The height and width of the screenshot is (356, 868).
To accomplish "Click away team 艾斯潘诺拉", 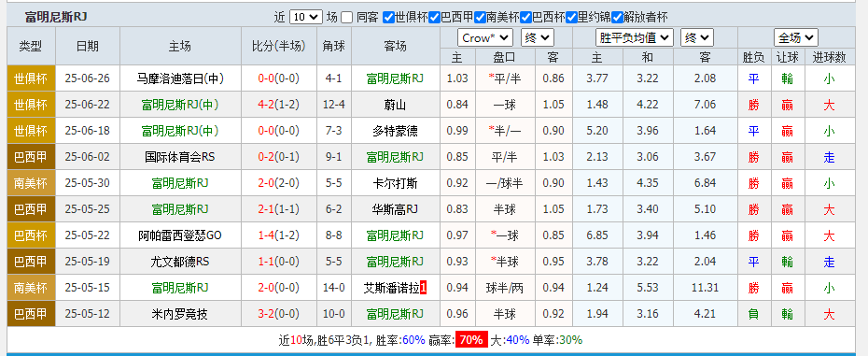I will (x=391, y=288).
